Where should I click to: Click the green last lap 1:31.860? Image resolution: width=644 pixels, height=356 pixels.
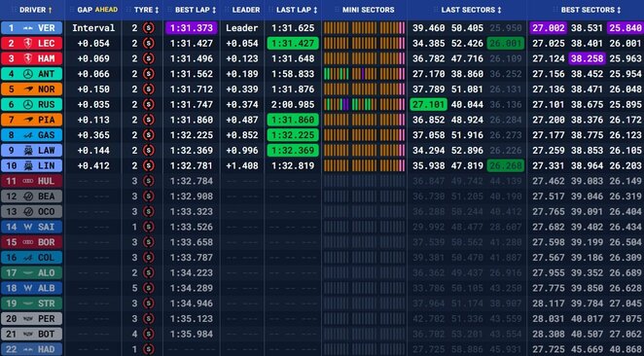(293, 120)
